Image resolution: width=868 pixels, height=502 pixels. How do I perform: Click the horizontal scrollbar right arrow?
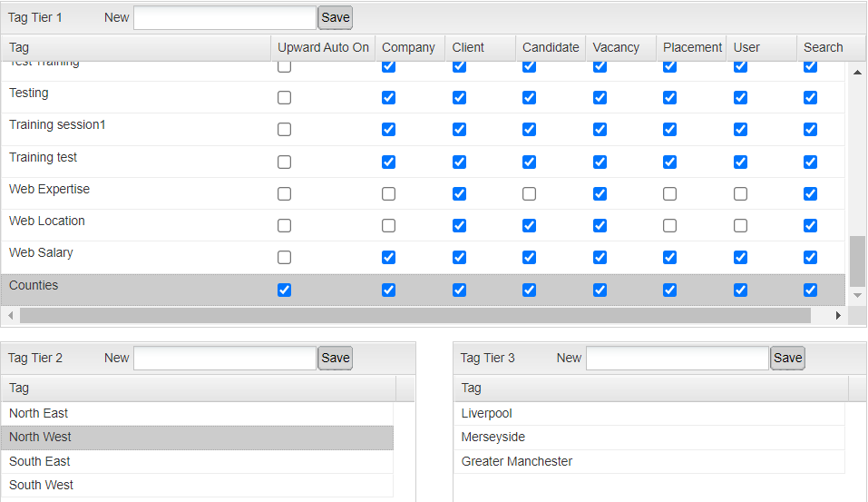838,315
